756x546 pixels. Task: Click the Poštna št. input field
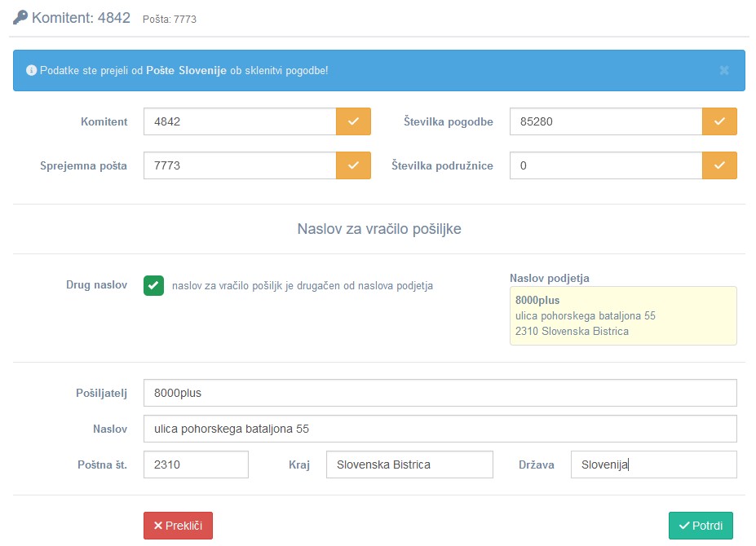196,465
